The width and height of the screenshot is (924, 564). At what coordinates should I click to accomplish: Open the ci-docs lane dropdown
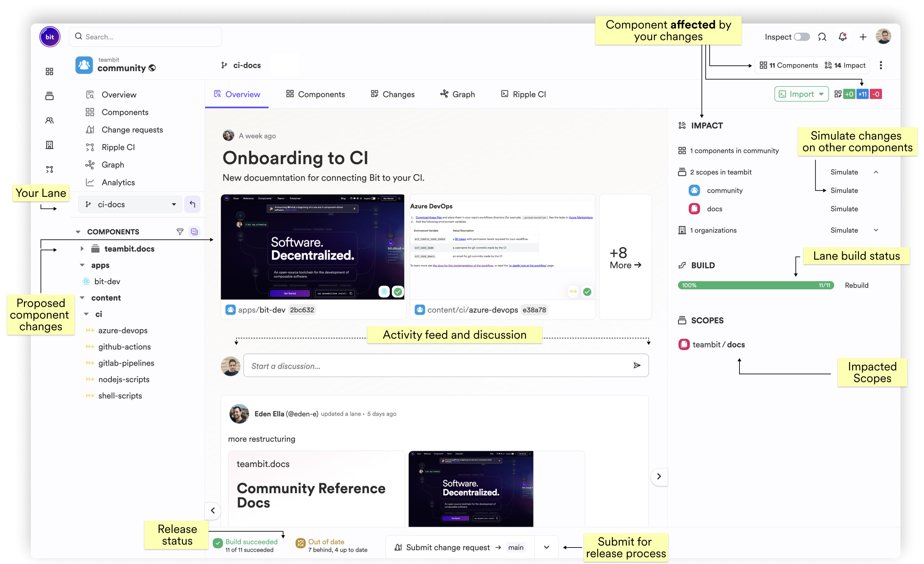click(x=130, y=204)
